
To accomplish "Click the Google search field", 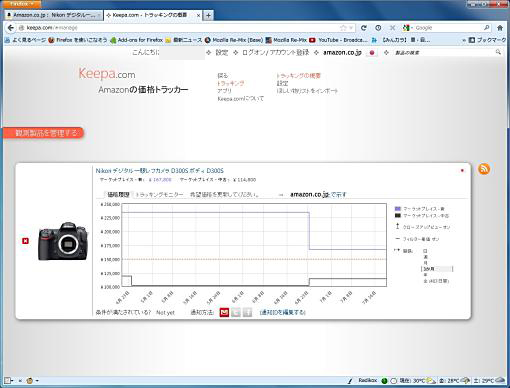I will (448, 28).
